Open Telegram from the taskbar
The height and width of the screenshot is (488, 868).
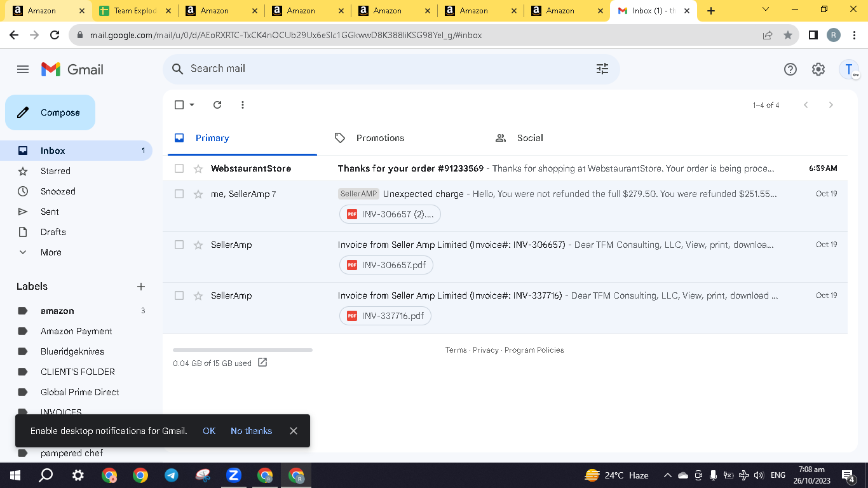[x=172, y=475]
